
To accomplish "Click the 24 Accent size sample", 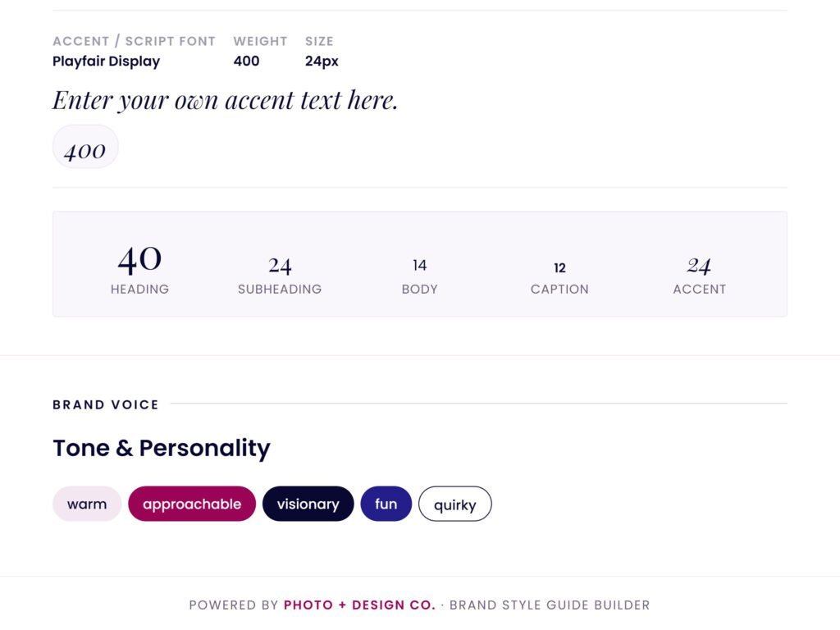I will coord(699,264).
